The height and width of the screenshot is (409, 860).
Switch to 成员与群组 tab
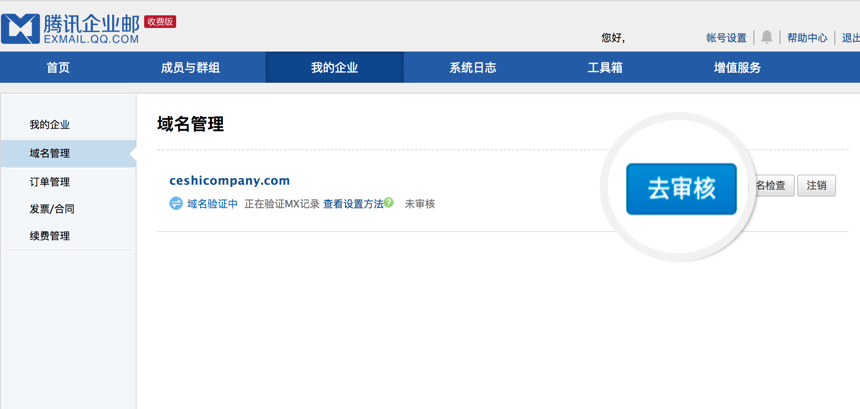pos(190,68)
